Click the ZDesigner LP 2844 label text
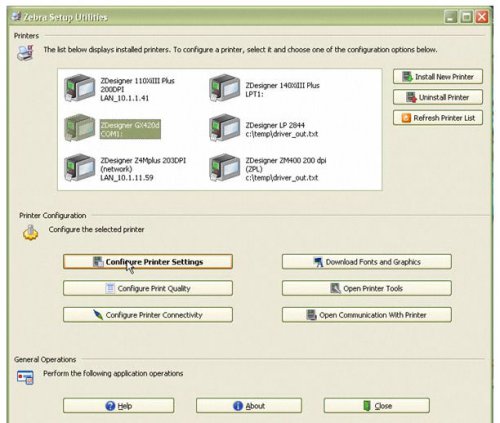The image size is (500, 423). (x=282, y=129)
